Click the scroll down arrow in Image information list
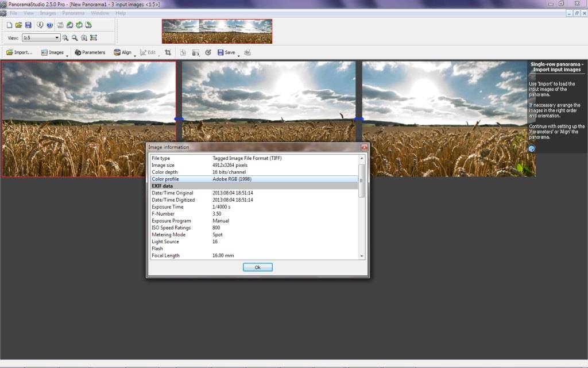588x368 pixels. [362, 256]
